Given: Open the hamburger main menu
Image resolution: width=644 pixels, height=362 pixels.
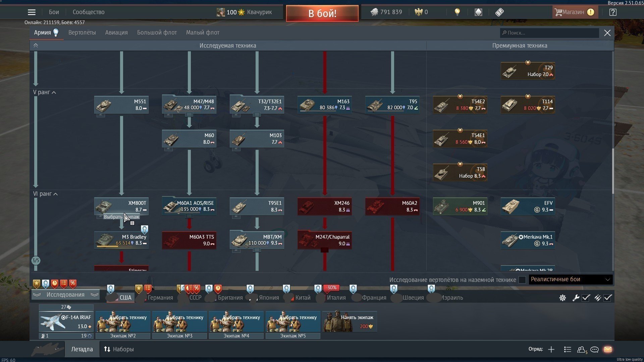Looking at the screenshot, I should pos(32,12).
